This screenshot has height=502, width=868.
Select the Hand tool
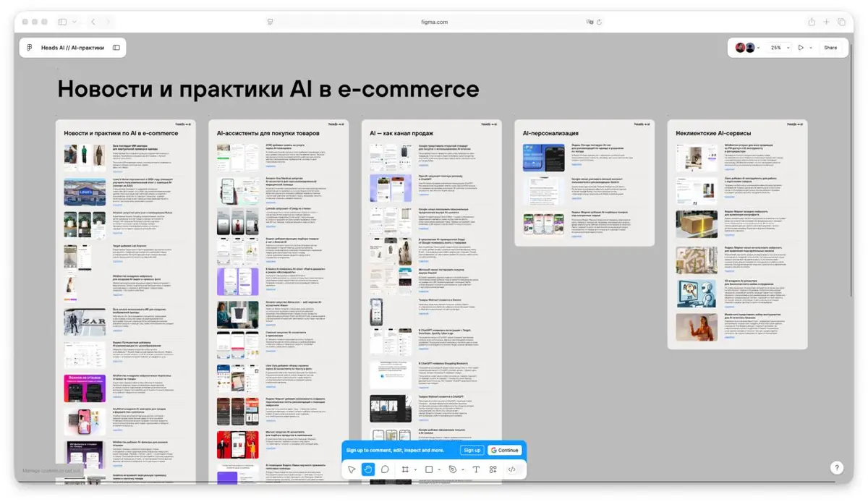(367, 469)
